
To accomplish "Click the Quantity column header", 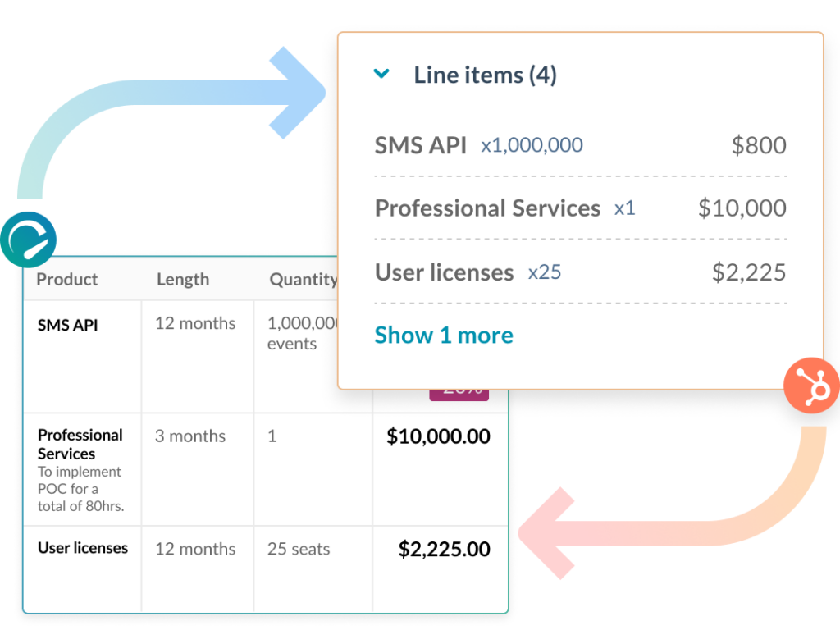I will (303, 280).
